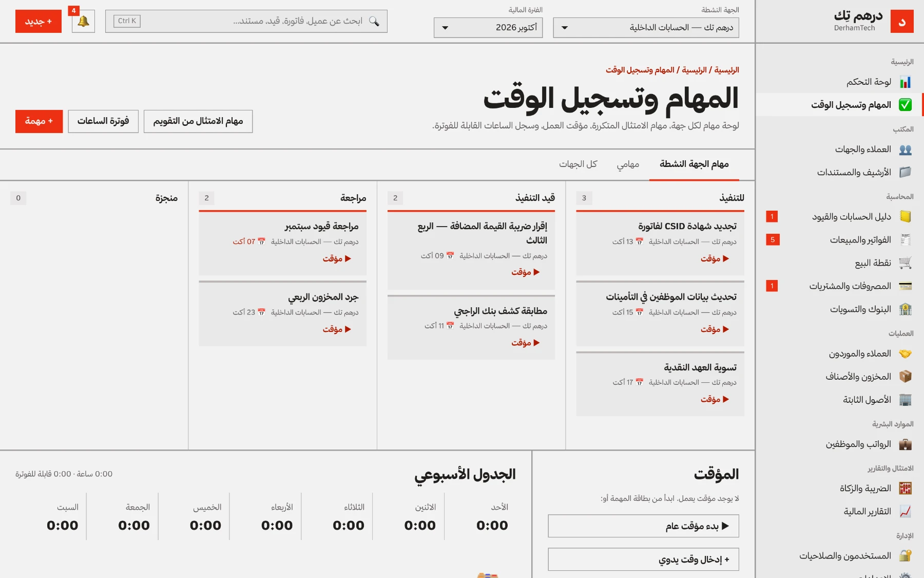The height and width of the screenshot is (578, 924).
Task: Click the دليل الحسابات والقيود book icon
Action: pos(905,217)
